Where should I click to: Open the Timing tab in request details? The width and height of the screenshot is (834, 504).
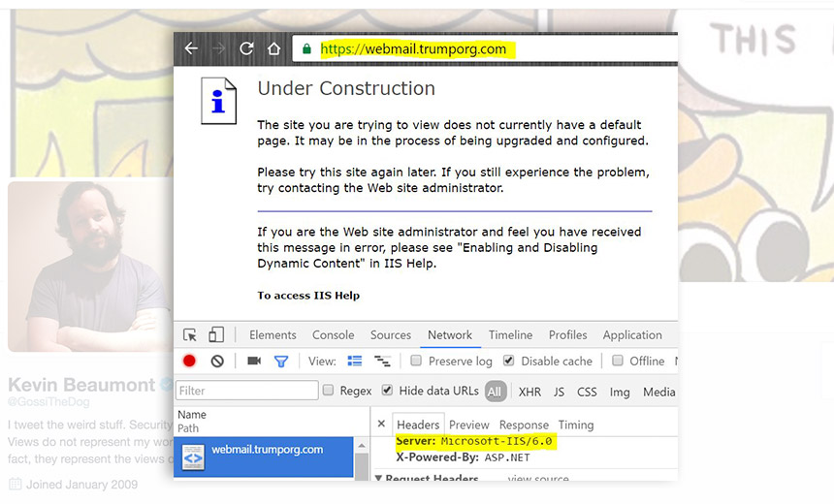[x=576, y=425]
